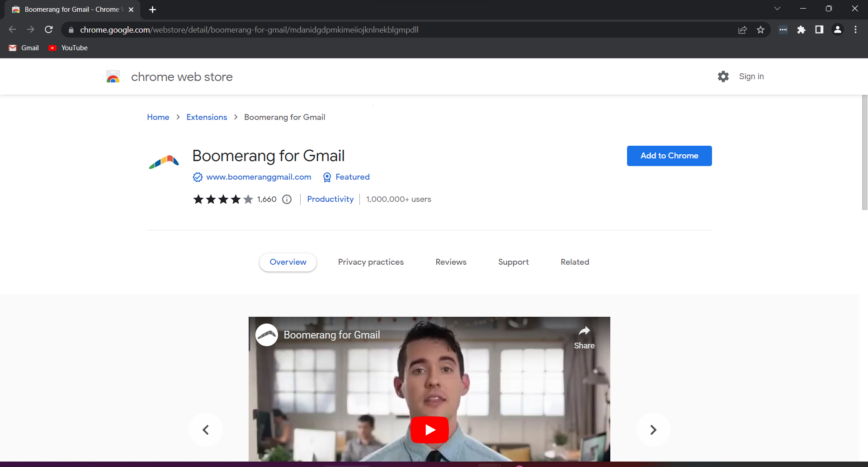
Task: View site information via the lock icon
Action: [71, 30]
